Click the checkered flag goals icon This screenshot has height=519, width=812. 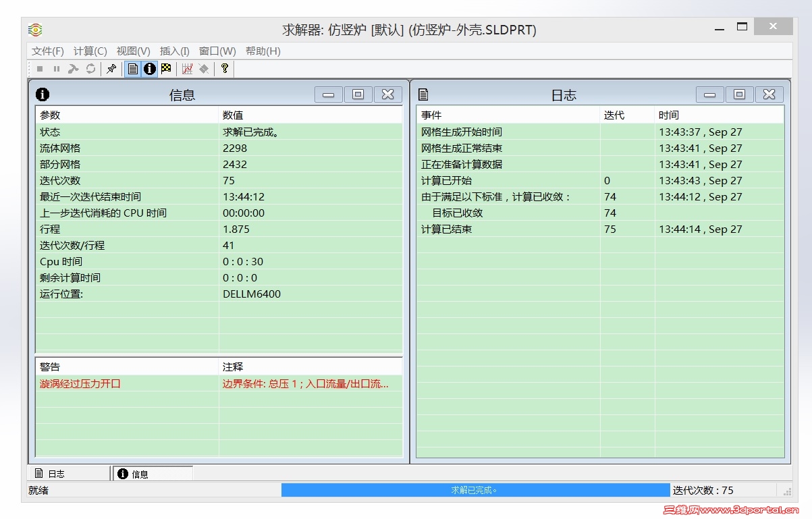[x=166, y=69]
